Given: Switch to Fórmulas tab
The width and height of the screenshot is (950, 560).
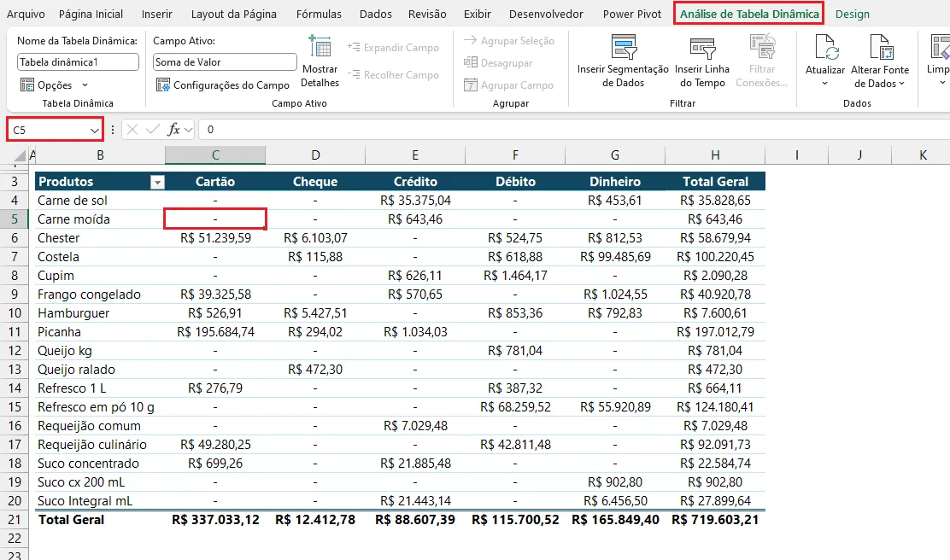Looking at the screenshot, I should [x=319, y=14].
